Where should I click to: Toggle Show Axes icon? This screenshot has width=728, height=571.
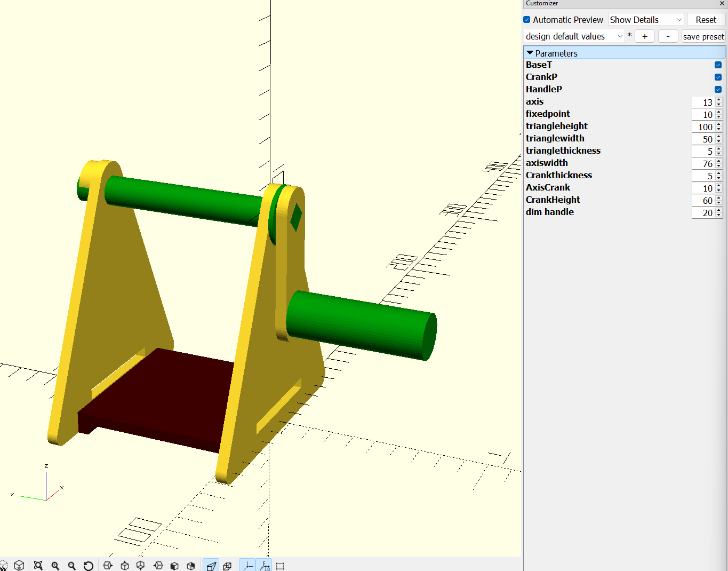(248, 566)
